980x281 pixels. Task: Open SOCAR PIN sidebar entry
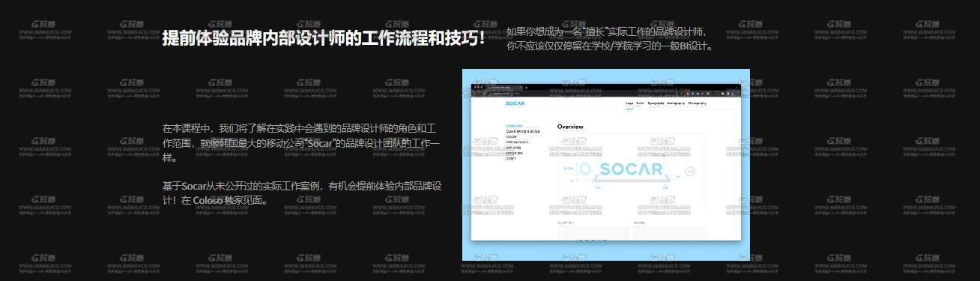click(x=514, y=153)
